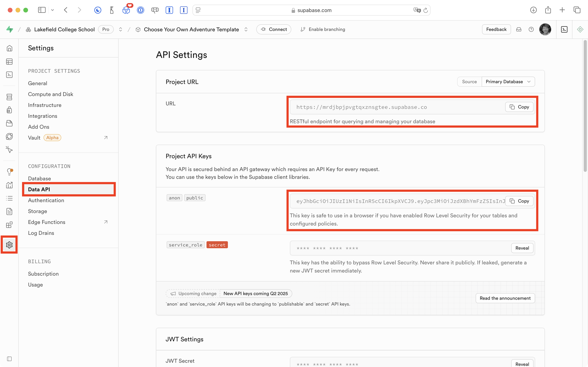Select Authentication in Configuration menu
This screenshot has width=588, height=367.
point(46,200)
